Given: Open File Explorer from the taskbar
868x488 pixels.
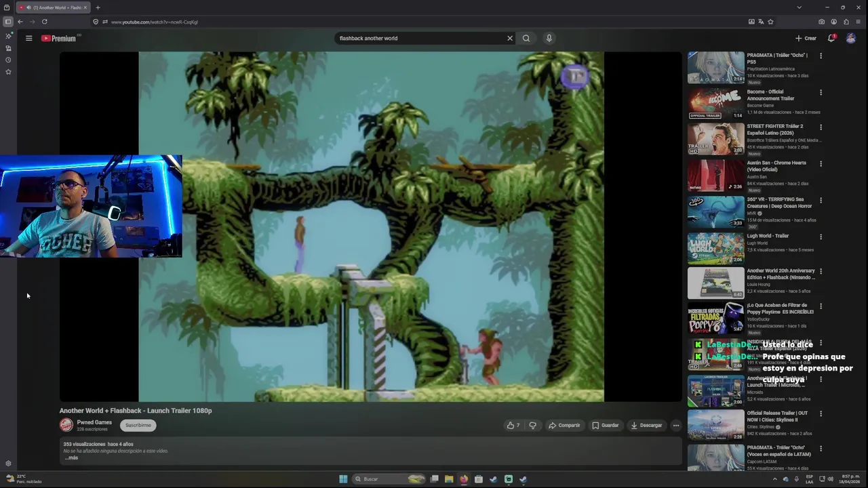Looking at the screenshot, I should tap(449, 479).
